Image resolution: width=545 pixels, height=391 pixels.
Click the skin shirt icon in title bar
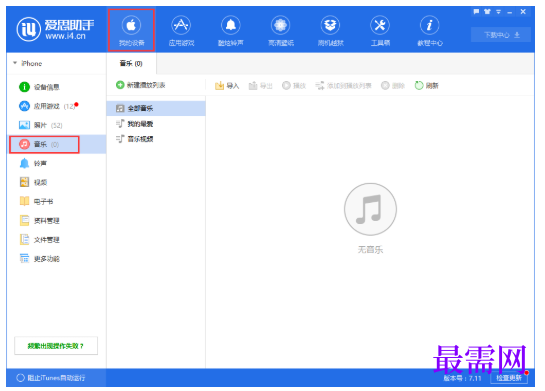pos(487,12)
